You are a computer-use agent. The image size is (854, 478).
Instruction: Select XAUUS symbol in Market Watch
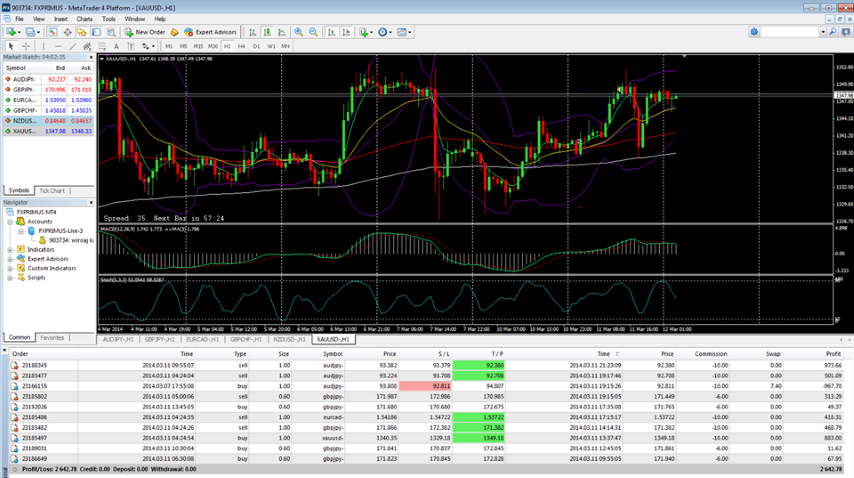[x=48, y=131]
